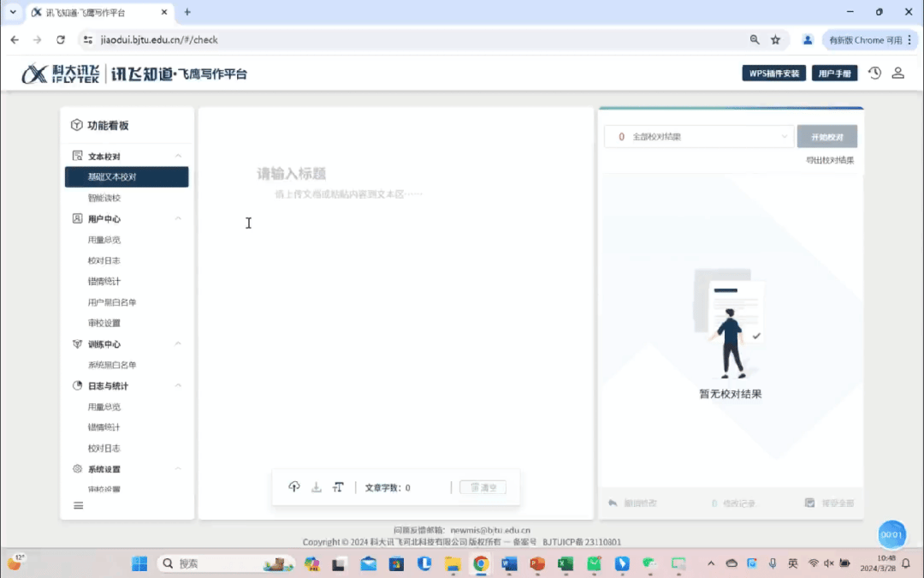
Task: Click the 文章字数: 0 counter
Action: click(x=388, y=488)
